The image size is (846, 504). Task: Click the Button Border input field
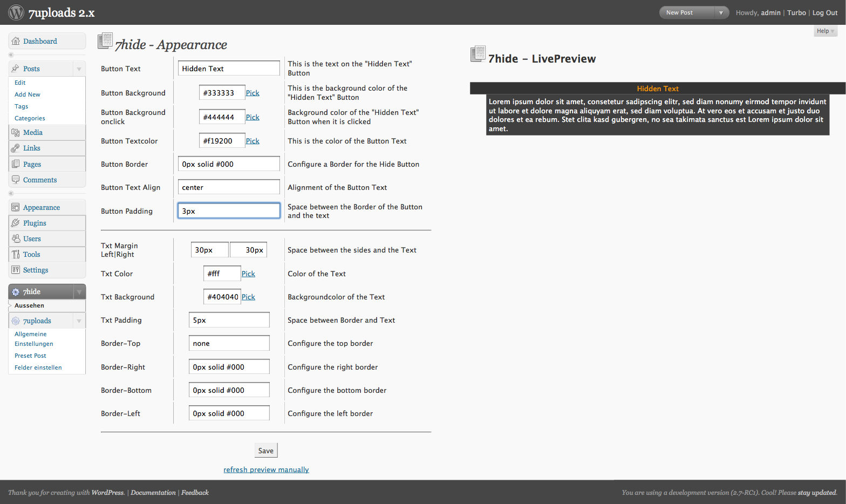(x=229, y=164)
